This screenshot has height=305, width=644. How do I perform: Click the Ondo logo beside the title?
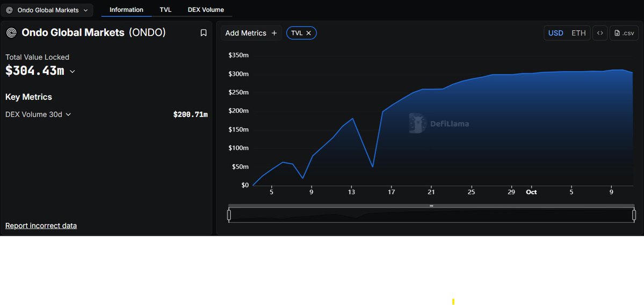coord(11,33)
